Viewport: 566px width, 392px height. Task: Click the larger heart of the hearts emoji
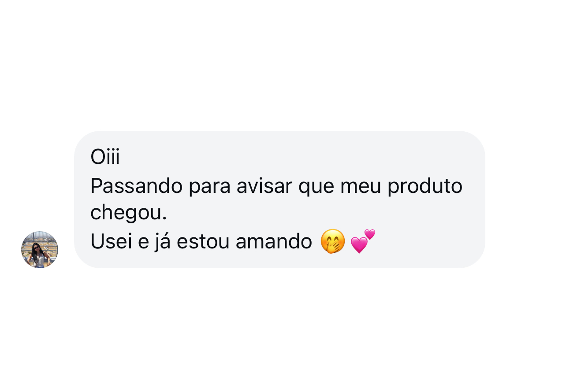[359, 245]
